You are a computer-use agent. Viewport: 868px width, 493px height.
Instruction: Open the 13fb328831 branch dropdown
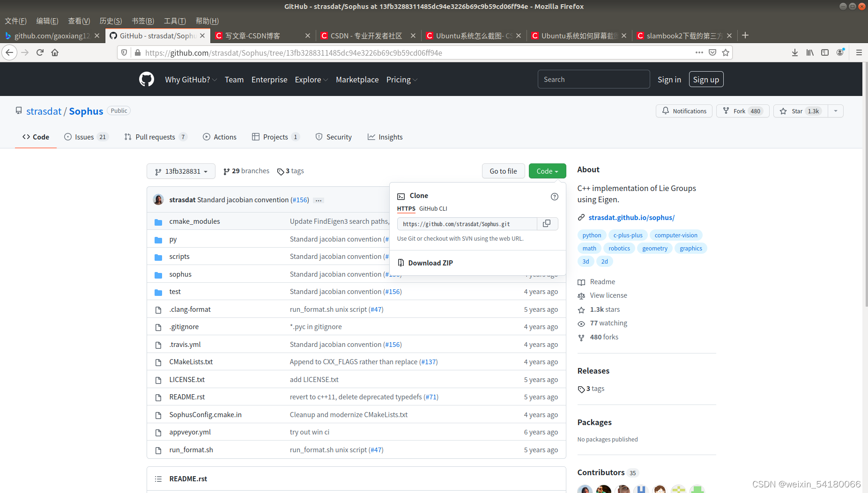(x=181, y=171)
